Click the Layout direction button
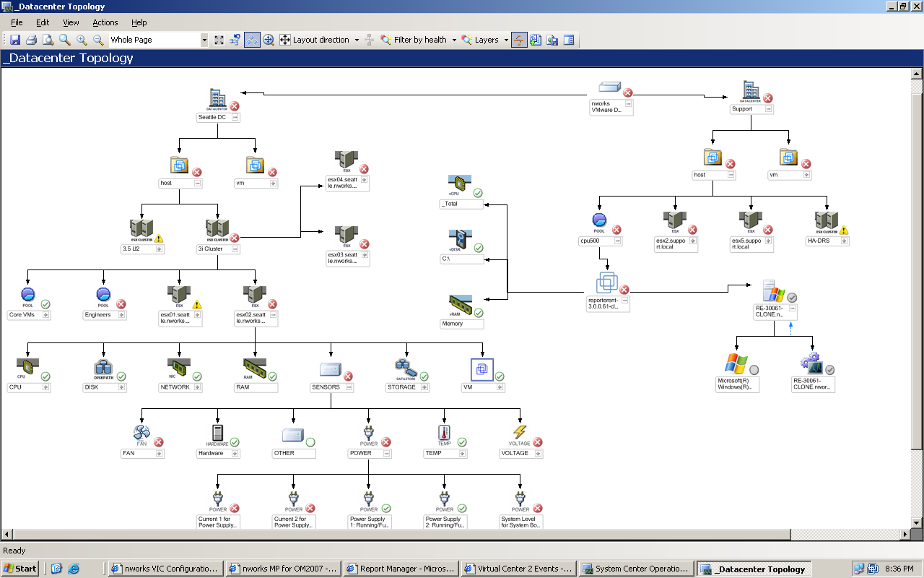This screenshot has height=578, width=924. point(315,40)
